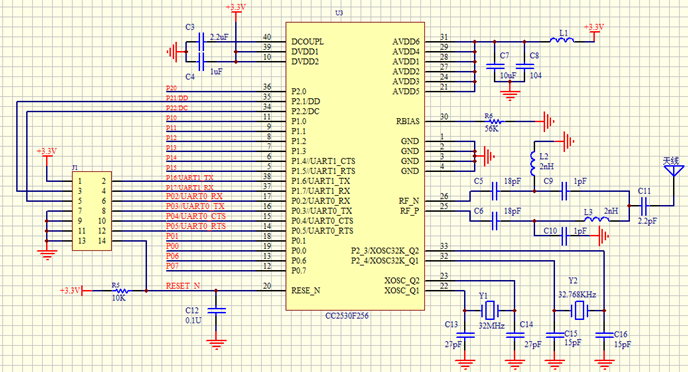The image size is (688, 372).
Task: Click the ground symbol left of C3
Action: point(173,52)
